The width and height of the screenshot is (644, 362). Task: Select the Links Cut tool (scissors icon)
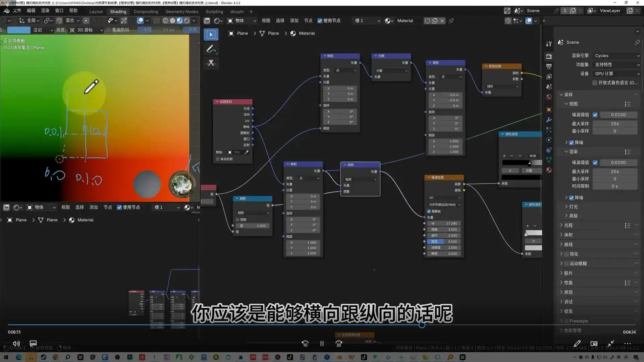click(211, 63)
